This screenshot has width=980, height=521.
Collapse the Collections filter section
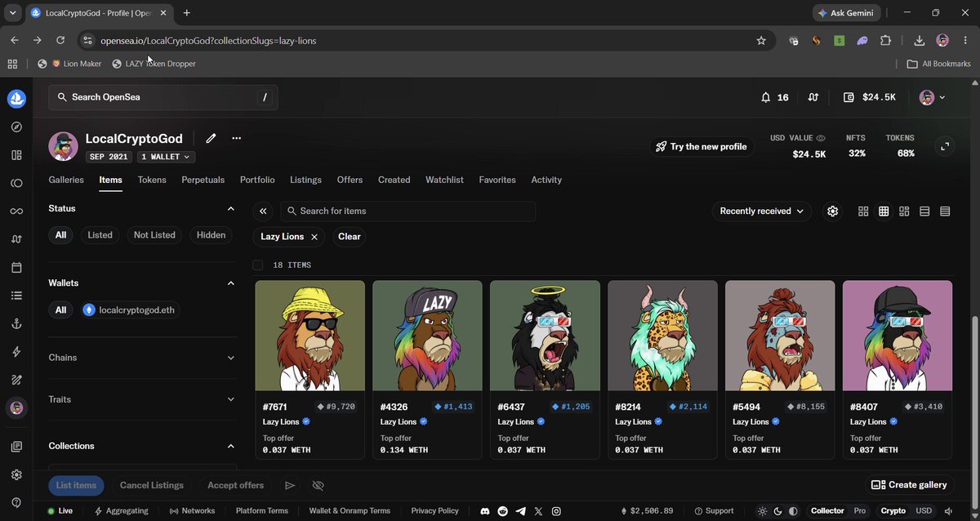(230, 446)
